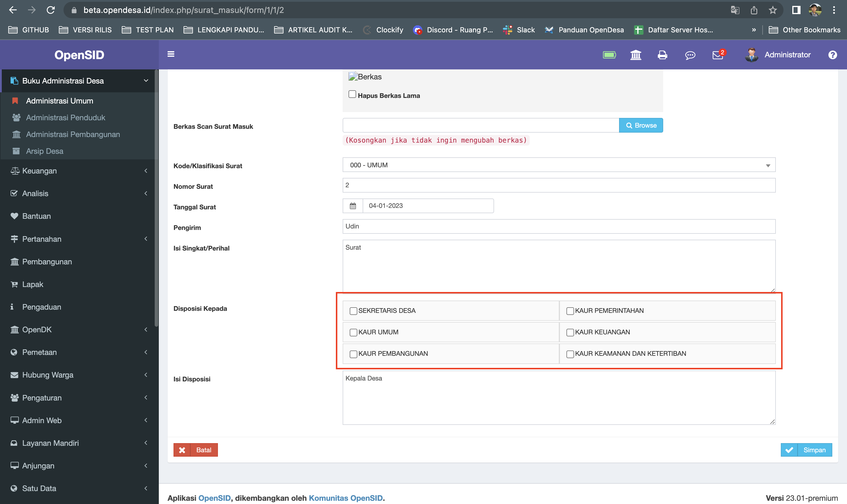
Task: Click the Administrator avatar icon
Action: (752, 55)
